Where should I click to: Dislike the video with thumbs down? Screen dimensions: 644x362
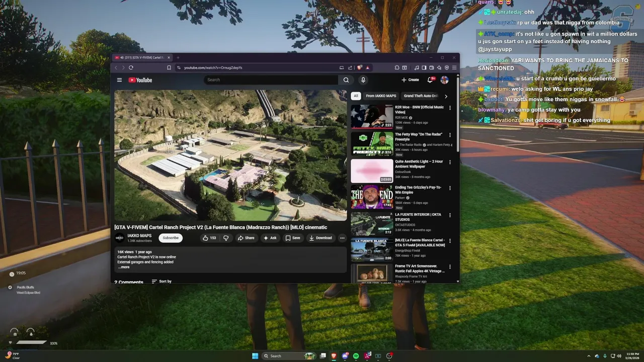(226, 238)
